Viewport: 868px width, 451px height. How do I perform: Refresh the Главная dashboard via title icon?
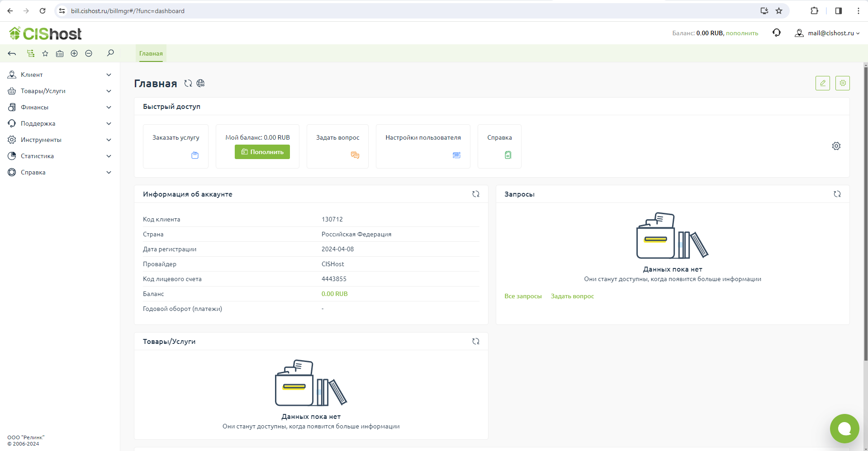point(188,83)
